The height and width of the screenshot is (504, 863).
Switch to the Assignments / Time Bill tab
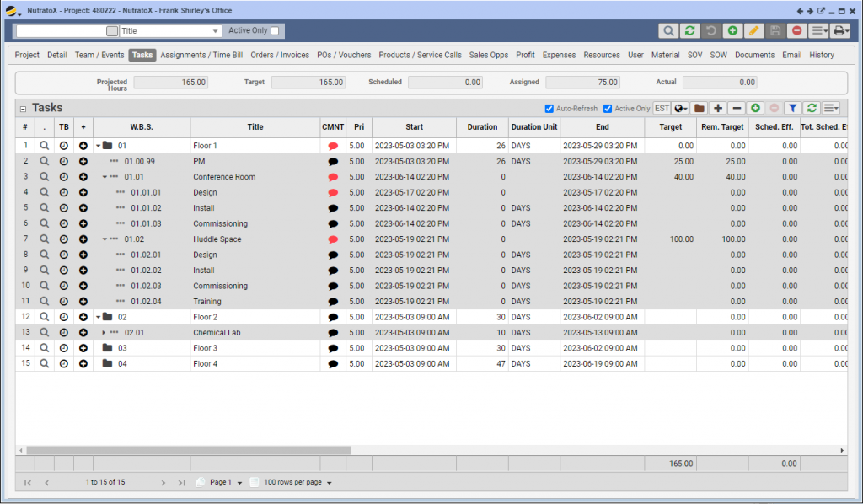pyautogui.click(x=201, y=55)
